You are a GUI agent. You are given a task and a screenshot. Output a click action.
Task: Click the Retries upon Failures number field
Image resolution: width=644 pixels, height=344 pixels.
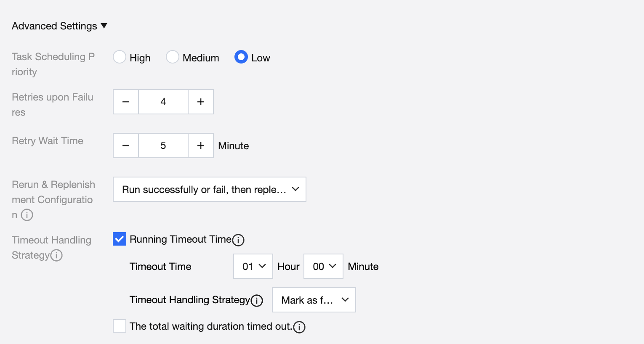(x=163, y=102)
